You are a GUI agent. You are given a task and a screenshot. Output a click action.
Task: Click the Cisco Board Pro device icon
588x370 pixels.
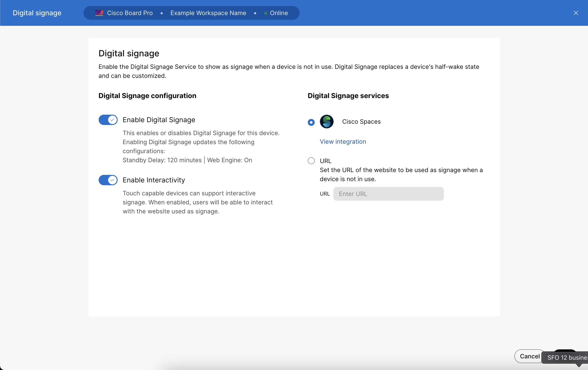tap(99, 13)
